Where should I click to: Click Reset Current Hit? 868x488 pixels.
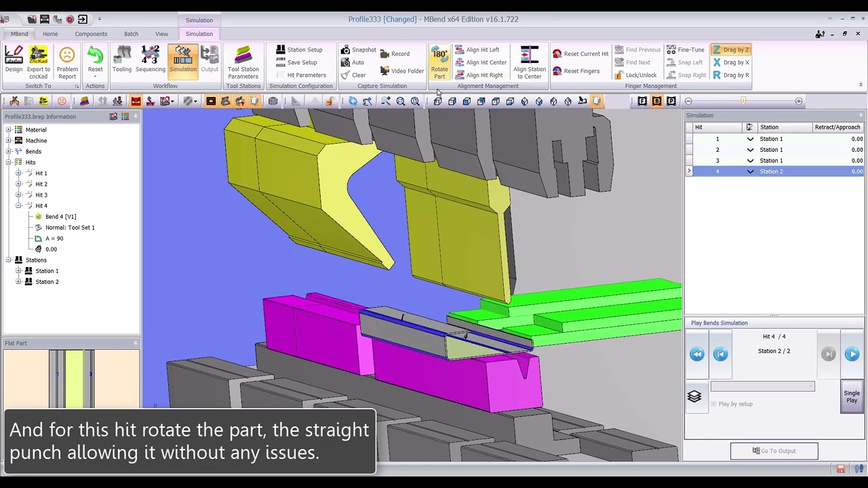click(x=580, y=54)
